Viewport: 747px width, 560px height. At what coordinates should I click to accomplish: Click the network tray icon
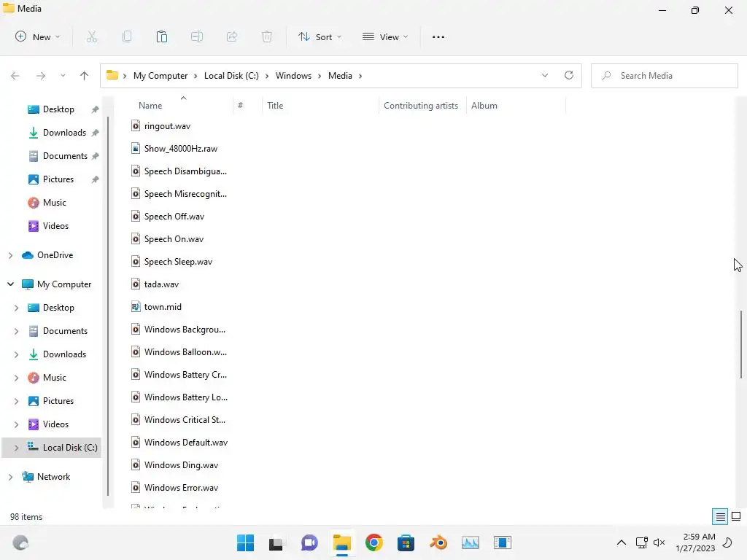642,542
